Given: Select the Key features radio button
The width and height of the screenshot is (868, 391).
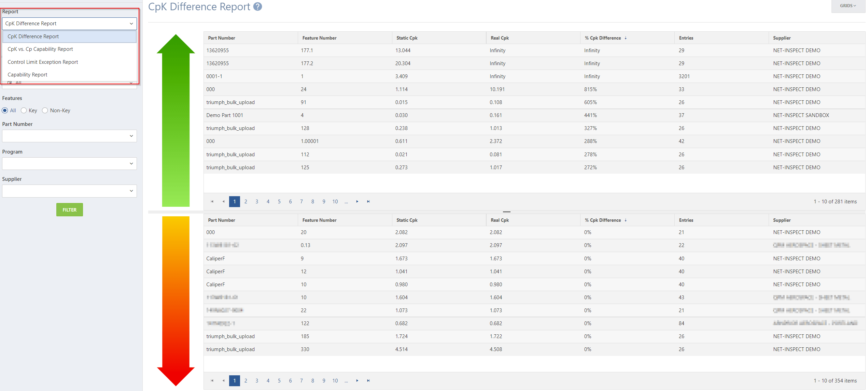Looking at the screenshot, I should tap(24, 110).
